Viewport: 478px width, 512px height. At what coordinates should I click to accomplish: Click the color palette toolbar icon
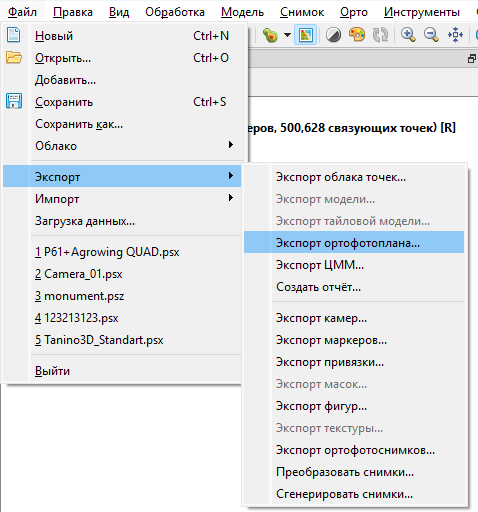(357, 35)
